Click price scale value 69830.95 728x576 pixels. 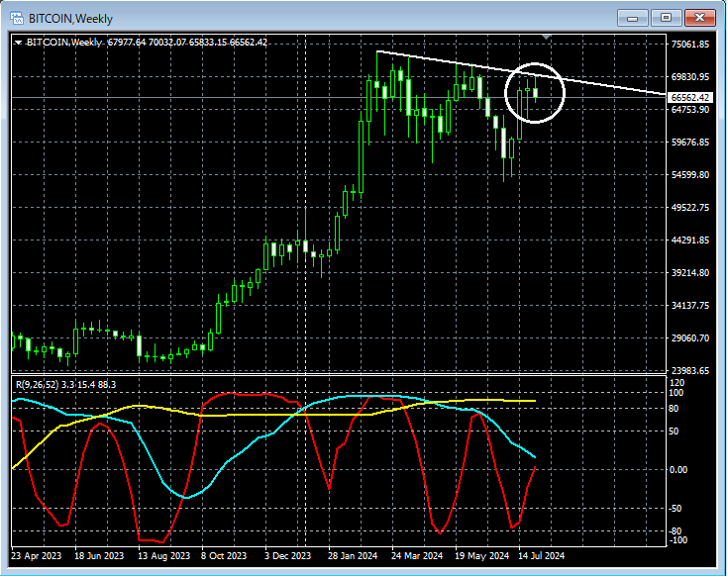pos(690,76)
